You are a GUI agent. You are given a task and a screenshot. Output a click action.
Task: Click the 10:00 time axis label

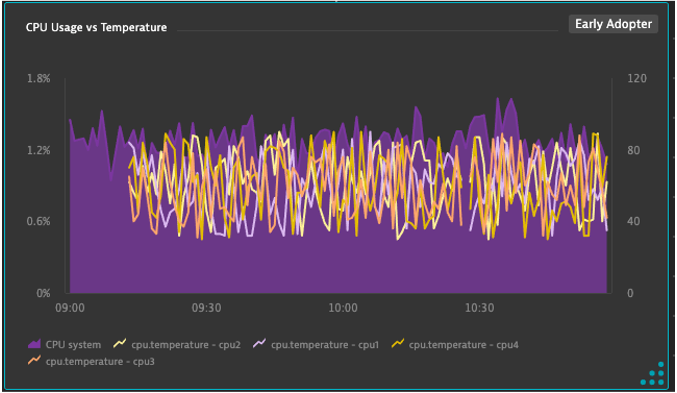pyautogui.click(x=343, y=308)
